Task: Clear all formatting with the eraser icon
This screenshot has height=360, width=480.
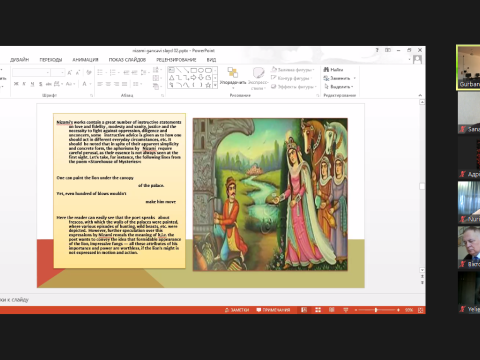Action: coord(89,72)
